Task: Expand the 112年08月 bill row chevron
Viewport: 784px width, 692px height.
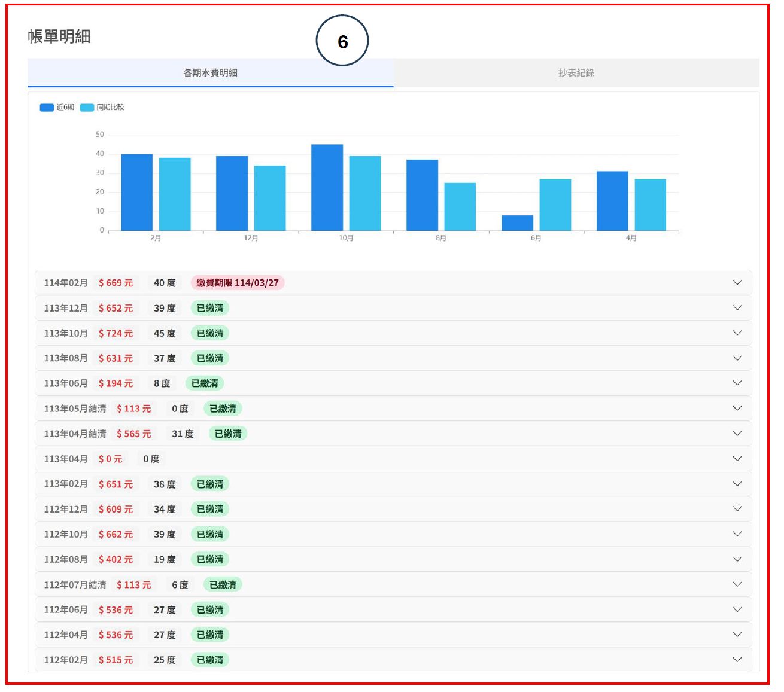Action: tap(737, 559)
